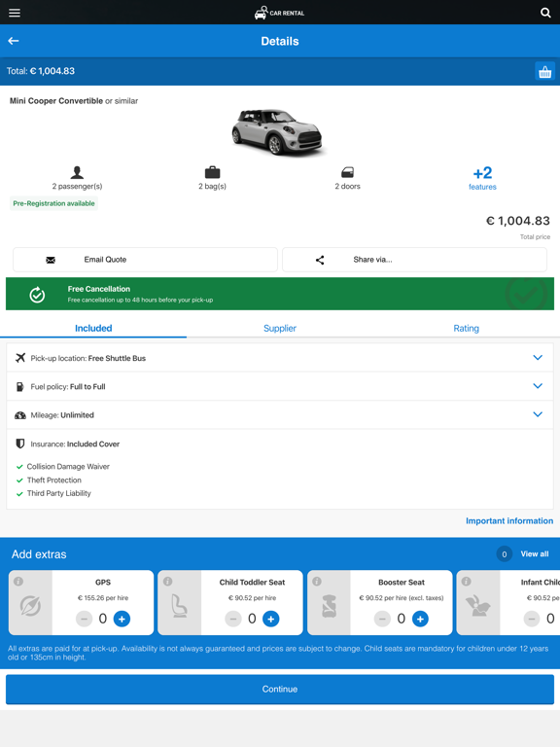
Task: Open the shopping basket icon
Action: coord(544,71)
